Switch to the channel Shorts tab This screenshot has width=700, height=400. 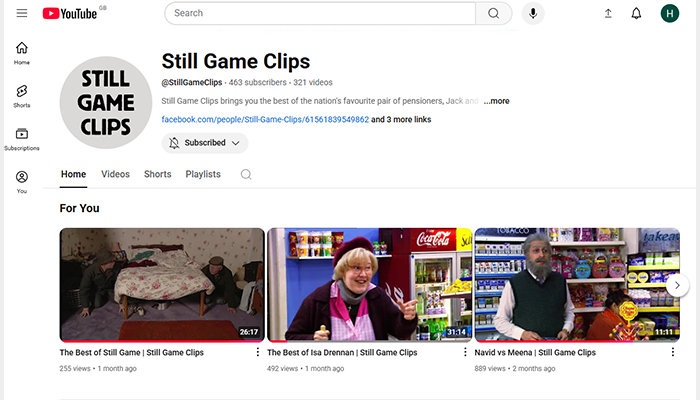pos(158,174)
